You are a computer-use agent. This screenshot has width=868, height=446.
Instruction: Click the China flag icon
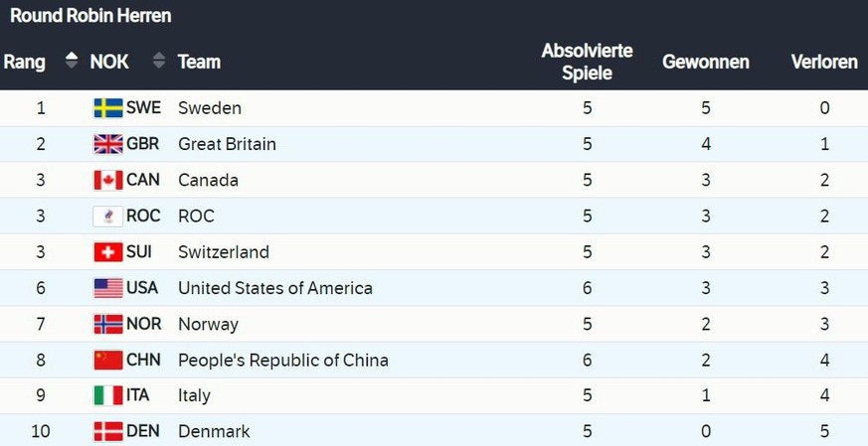(x=108, y=360)
